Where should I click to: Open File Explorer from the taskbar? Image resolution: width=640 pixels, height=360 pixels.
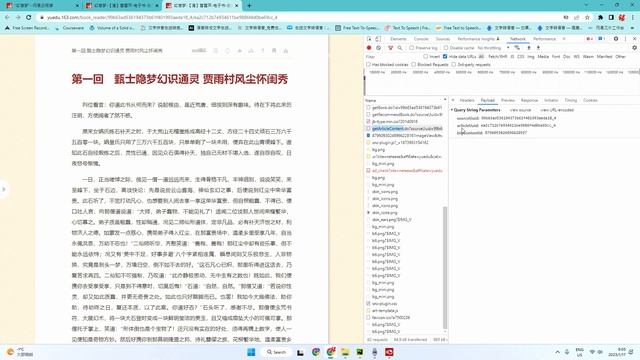point(345,352)
